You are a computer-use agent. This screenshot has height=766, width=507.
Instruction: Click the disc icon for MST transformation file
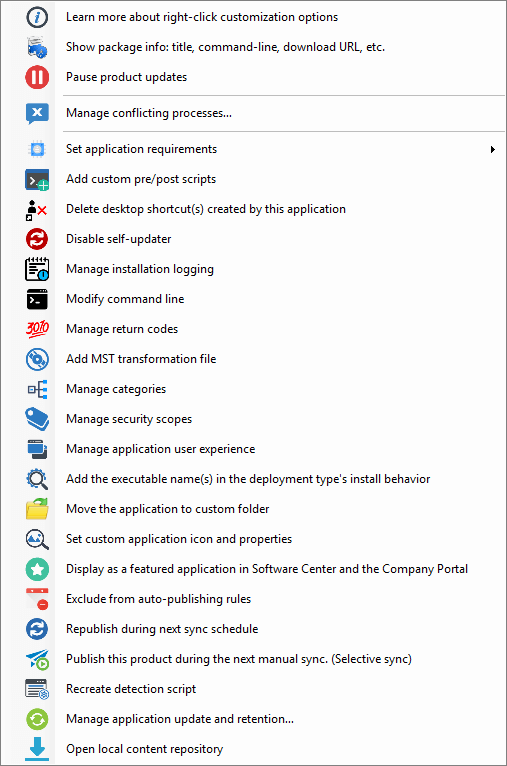click(x=37, y=359)
